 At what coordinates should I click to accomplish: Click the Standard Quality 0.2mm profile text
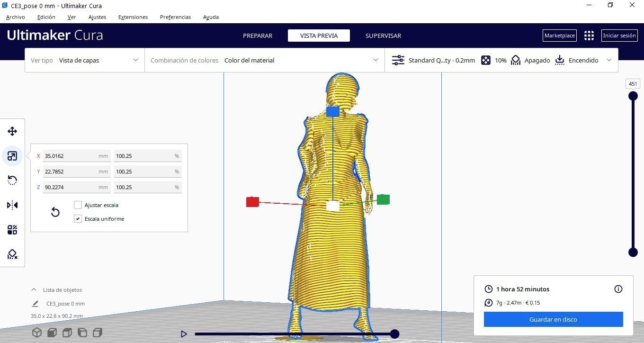point(441,60)
